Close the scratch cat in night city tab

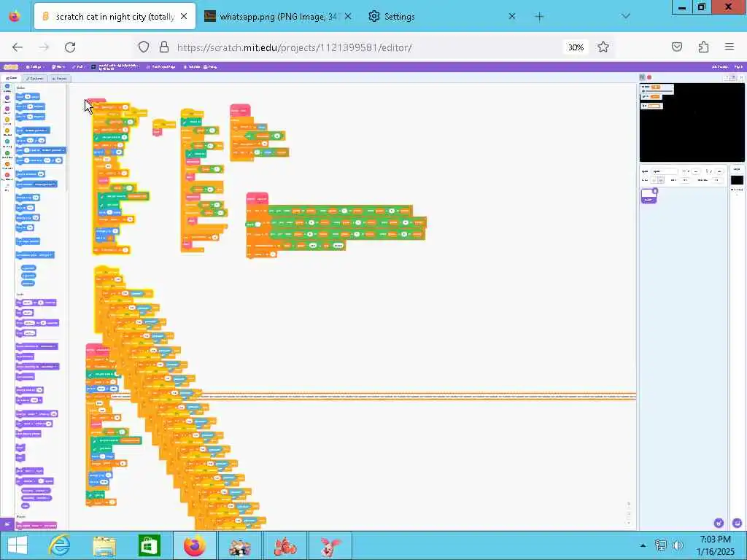184,16
